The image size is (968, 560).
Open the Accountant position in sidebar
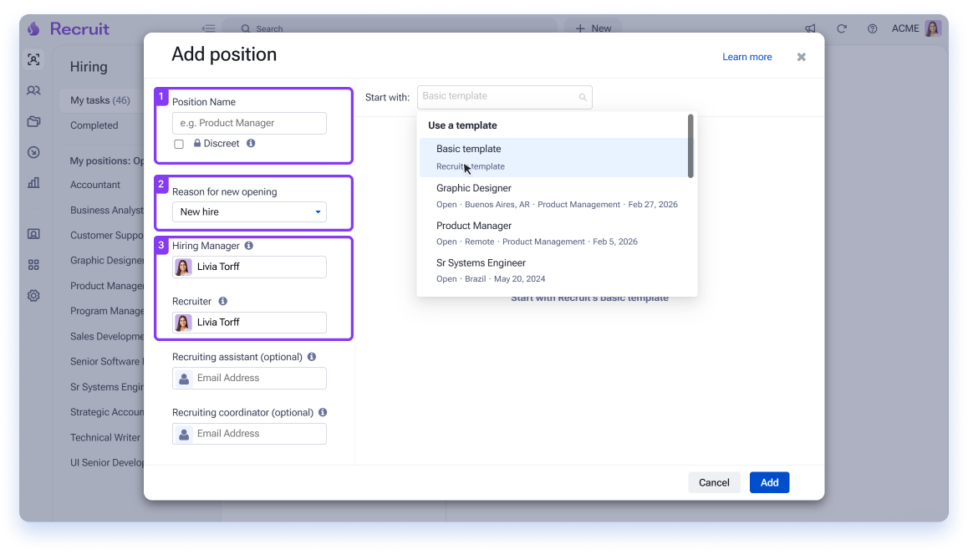(95, 185)
